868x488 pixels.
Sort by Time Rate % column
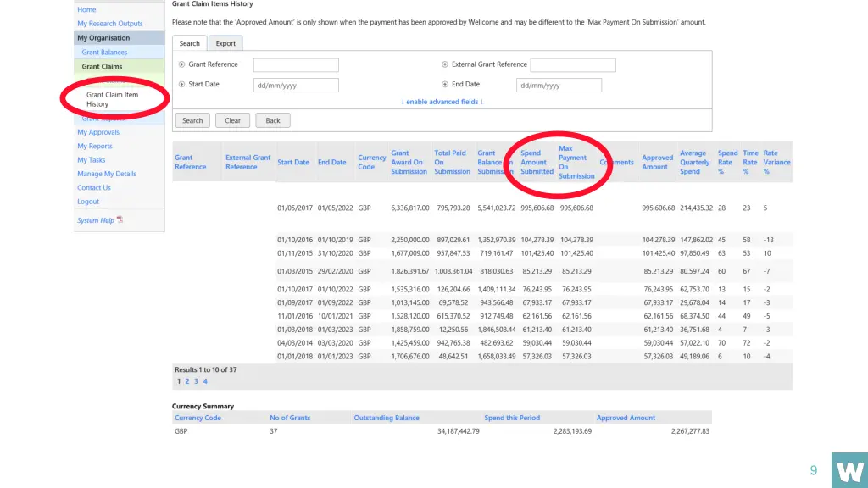[x=751, y=162]
